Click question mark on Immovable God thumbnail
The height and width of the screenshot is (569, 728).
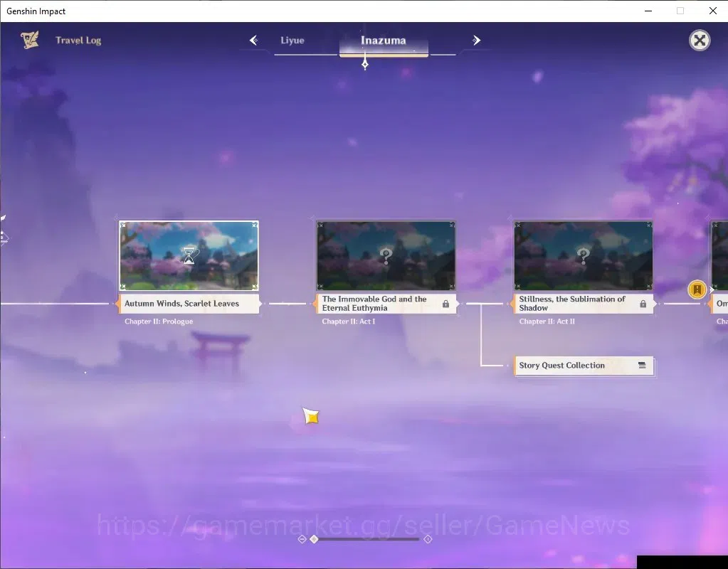(x=386, y=256)
